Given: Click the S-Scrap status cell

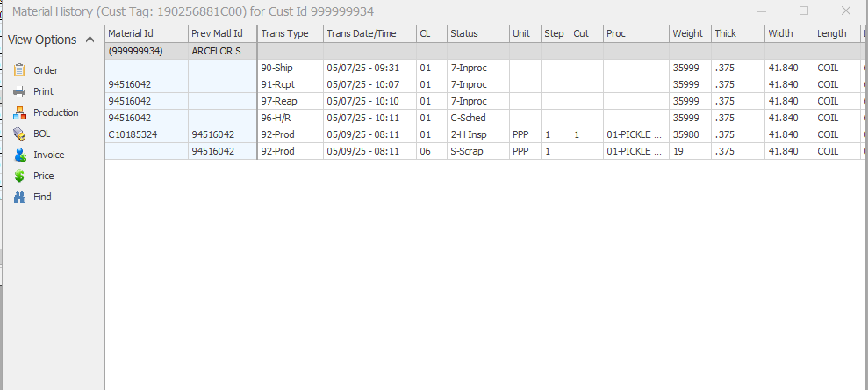Looking at the screenshot, I should coord(477,151).
